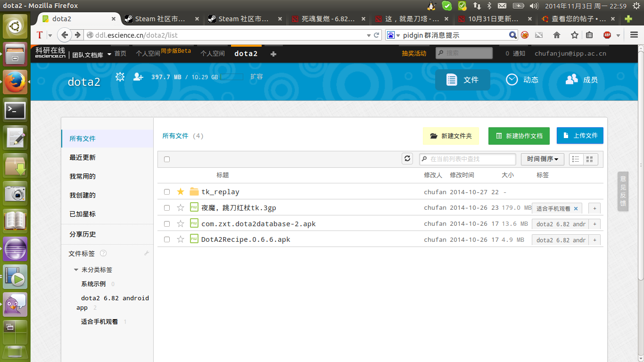Open the chufanjun@ipp.ac.cn account menu

tap(570, 54)
